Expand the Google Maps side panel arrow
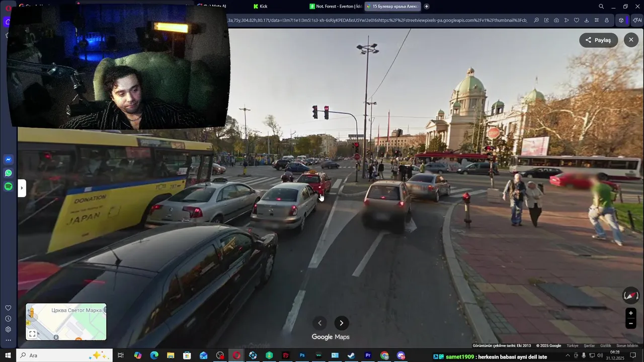The image size is (644, 362). pyautogui.click(x=22, y=189)
